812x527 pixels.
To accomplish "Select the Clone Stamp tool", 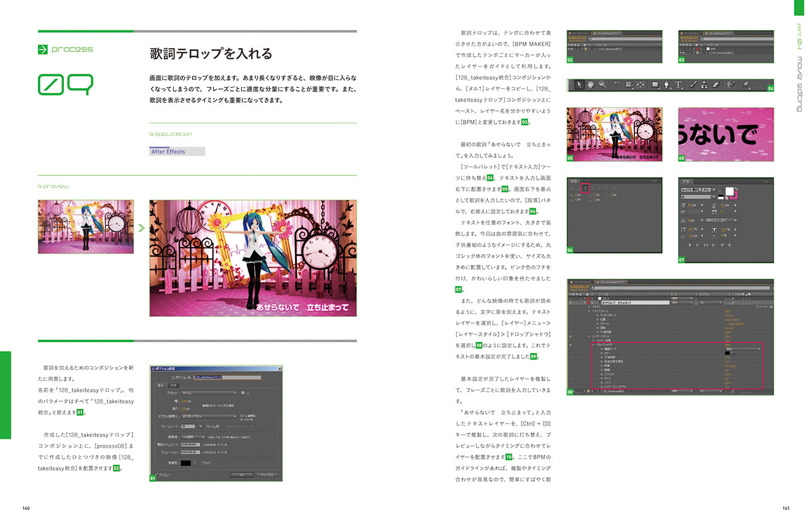I will [704, 84].
